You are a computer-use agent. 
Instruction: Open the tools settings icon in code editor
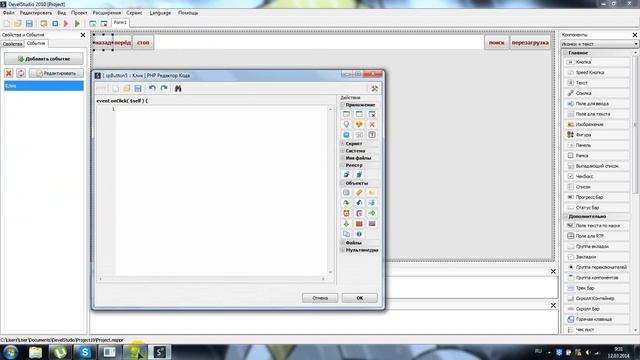point(374,88)
